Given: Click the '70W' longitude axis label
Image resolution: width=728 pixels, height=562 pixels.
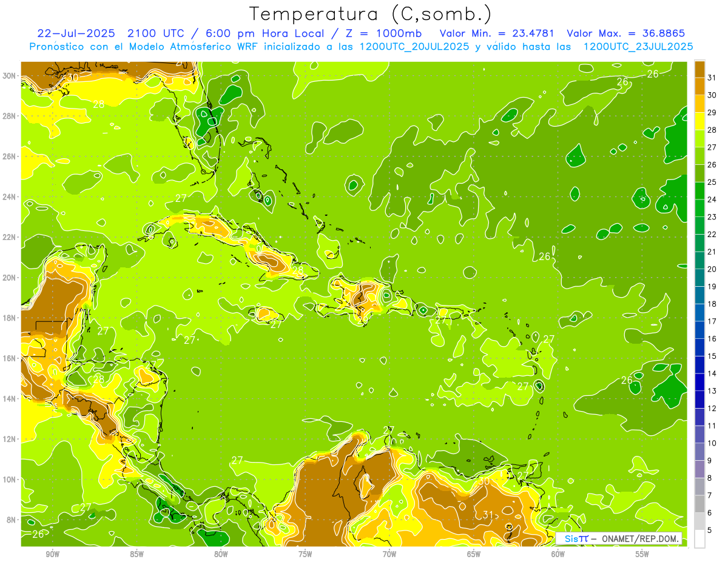Looking at the screenshot, I should [389, 554].
